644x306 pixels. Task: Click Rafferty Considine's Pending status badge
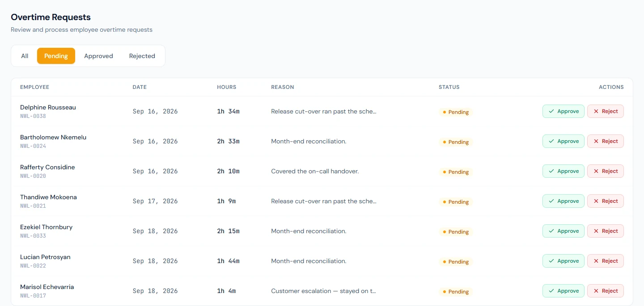pos(456,172)
